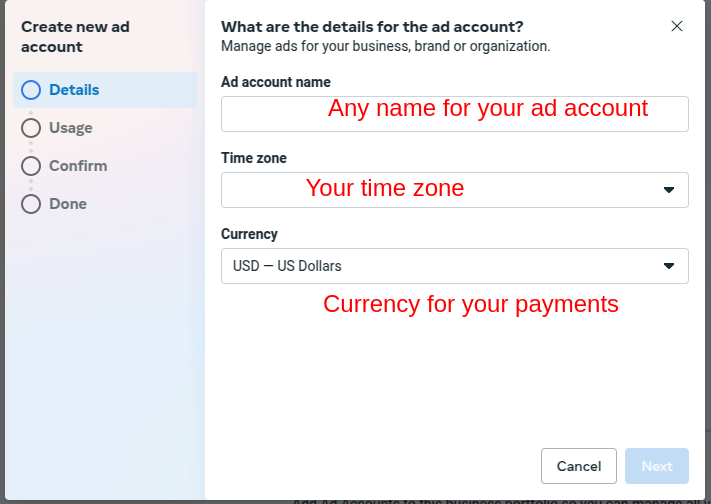Click the Currency field label

[x=249, y=234]
